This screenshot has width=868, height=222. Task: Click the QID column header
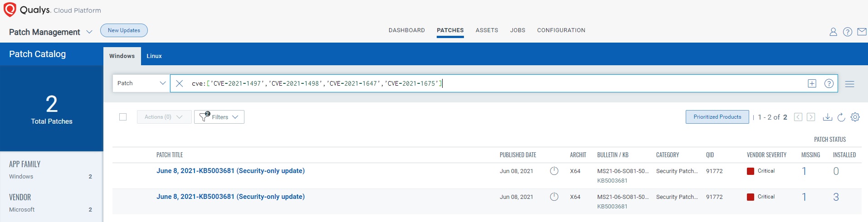tap(710, 155)
